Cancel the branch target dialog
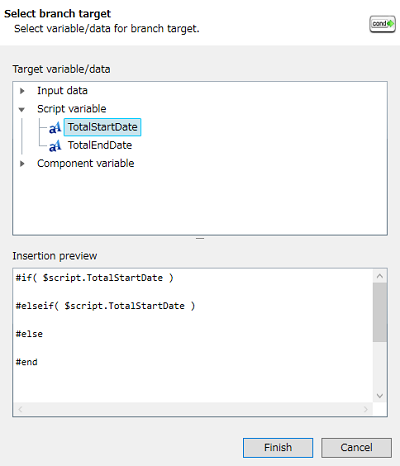 (356, 447)
